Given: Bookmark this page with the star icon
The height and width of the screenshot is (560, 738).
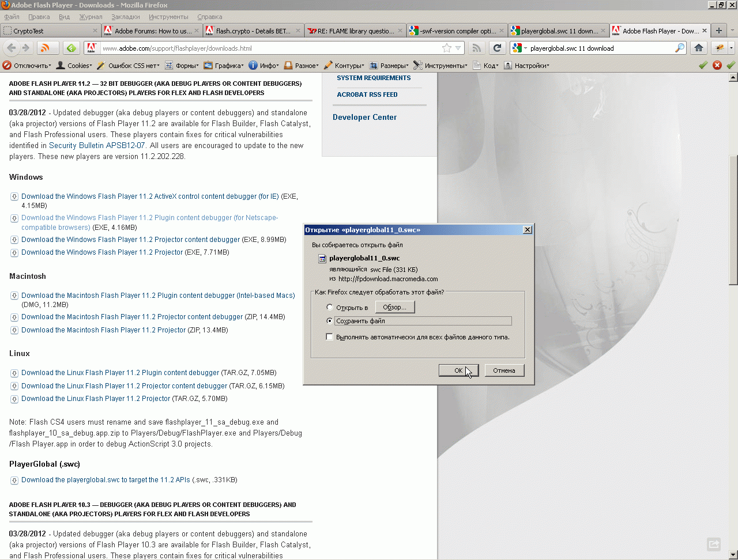Looking at the screenshot, I should point(446,48).
